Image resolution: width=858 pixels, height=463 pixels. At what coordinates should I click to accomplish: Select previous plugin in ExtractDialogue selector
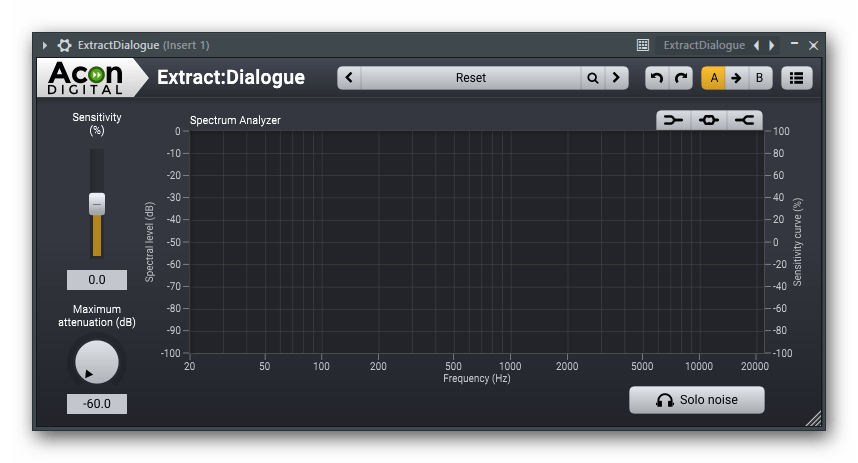pyautogui.click(x=757, y=45)
